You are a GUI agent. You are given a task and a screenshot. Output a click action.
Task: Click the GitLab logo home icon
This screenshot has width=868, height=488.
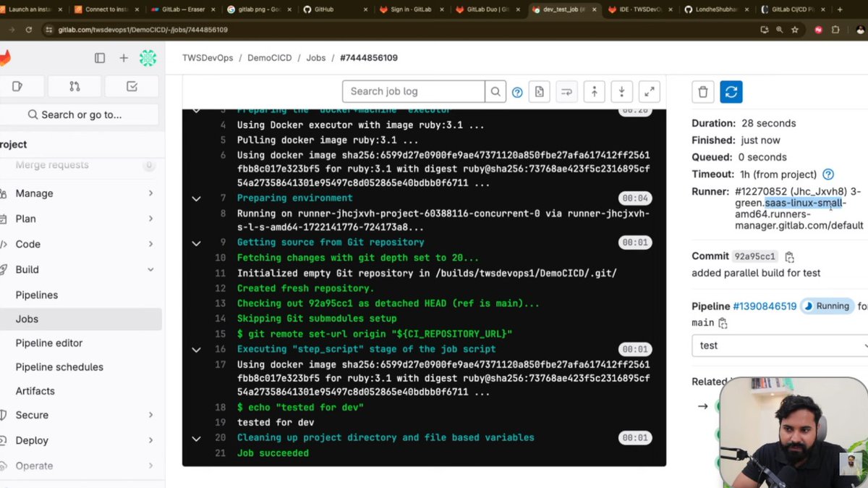pyautogui.click(x=4, y=58)
